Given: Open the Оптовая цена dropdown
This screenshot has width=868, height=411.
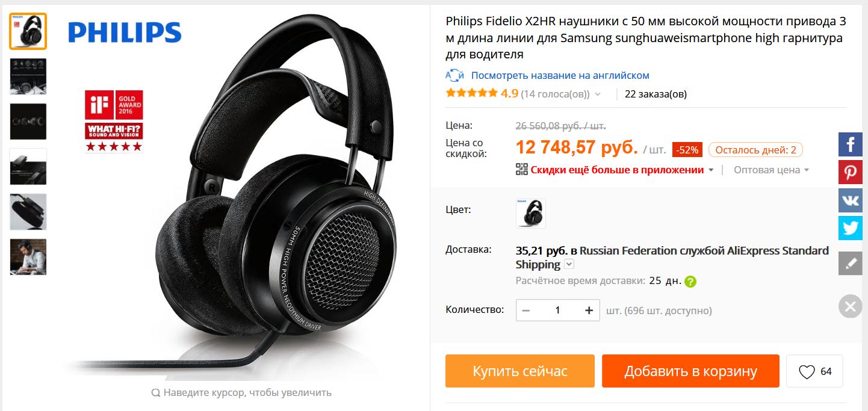Looking at the screenshot, I should [x=771, y=170].
